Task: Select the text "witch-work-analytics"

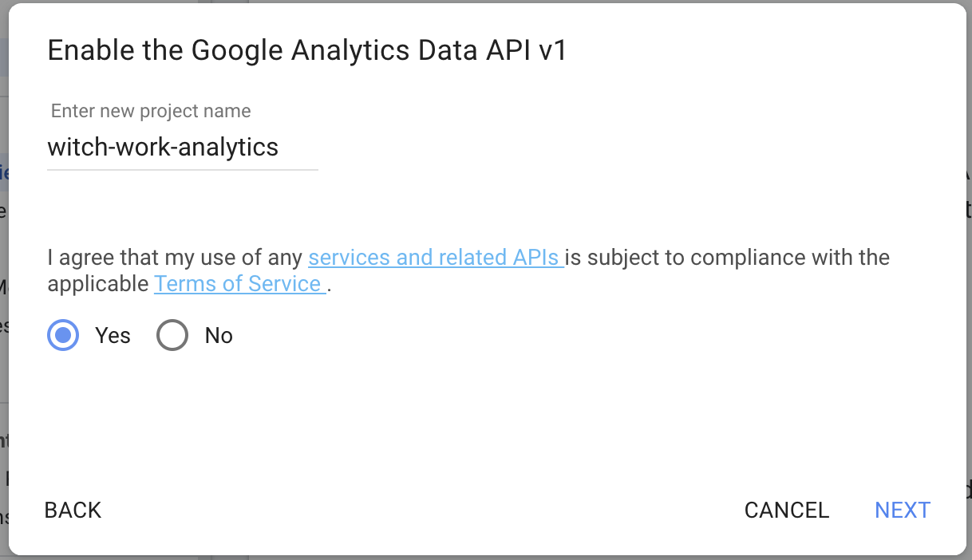Action: (x=163, y=148)
